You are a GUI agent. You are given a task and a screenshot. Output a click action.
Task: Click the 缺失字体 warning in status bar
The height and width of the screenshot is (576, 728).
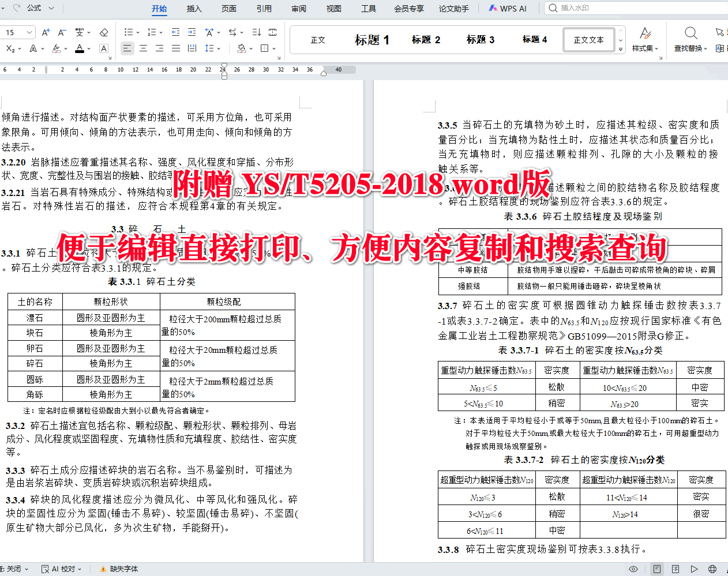click(119, 569)
